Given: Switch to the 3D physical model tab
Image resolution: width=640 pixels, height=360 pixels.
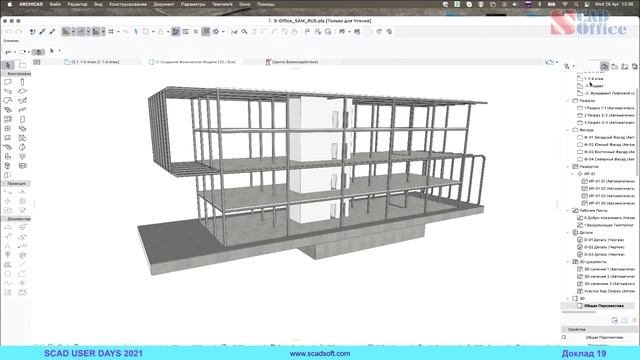Looking at the screenshot, I should click(193, 62).
